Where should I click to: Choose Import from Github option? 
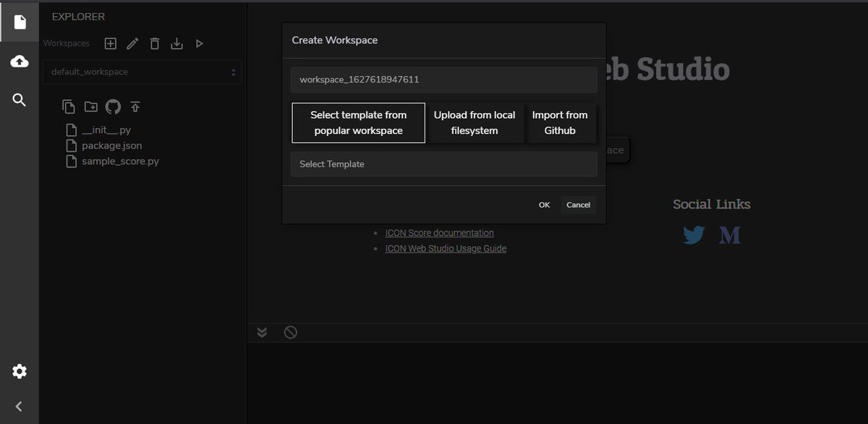tap(560, 123)
